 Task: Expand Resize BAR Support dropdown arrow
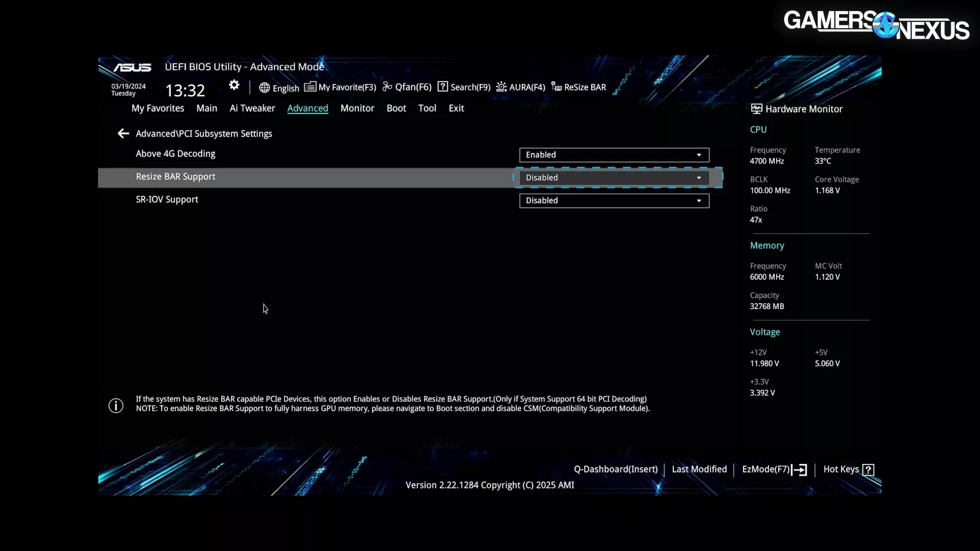(699, 178)
